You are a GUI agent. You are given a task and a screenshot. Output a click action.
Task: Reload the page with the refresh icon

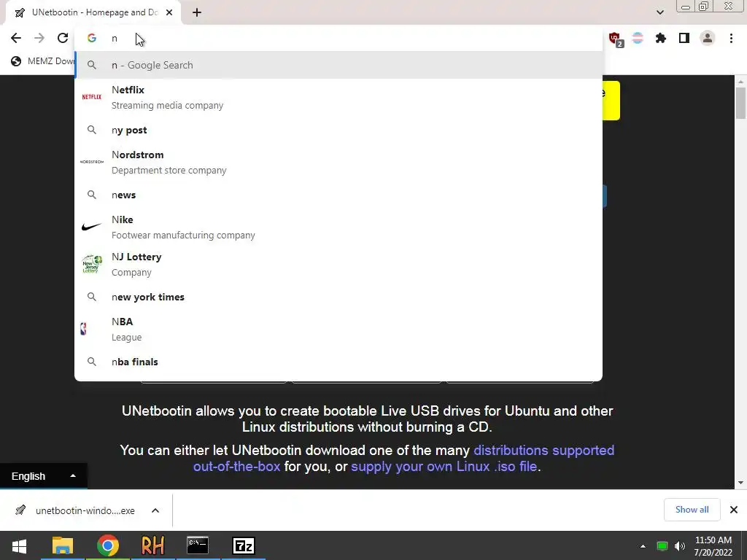coord(63,38)
